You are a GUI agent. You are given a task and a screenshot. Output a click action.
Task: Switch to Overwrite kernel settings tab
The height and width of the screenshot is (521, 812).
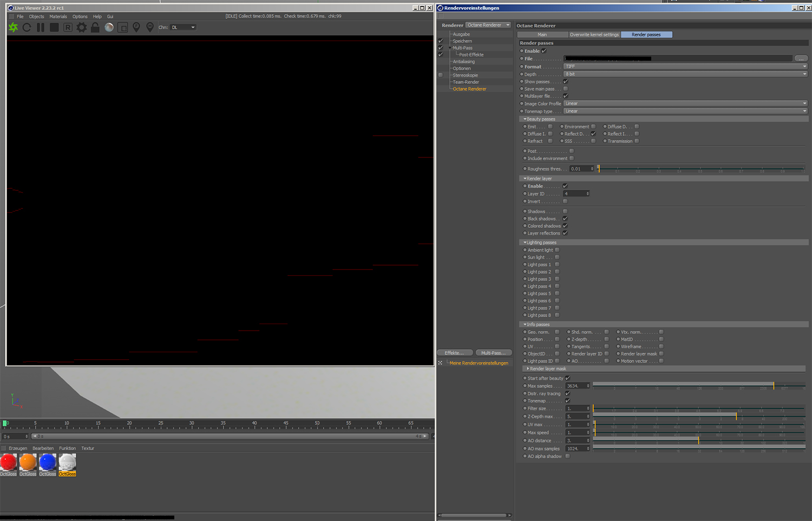tap(594, 35)
